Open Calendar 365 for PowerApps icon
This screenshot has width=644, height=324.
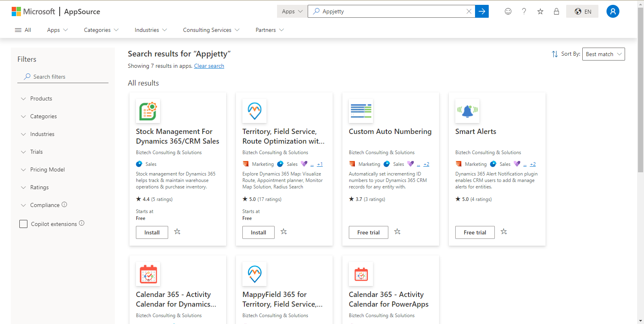pyautogui.click(x=361, y=274)
